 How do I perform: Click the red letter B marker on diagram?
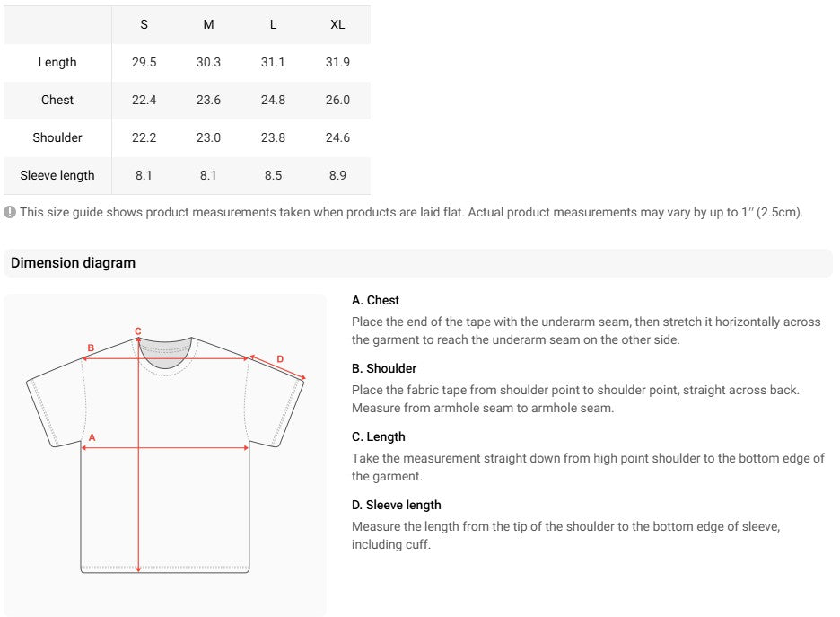pyautogui.click(x=91, y=348)
